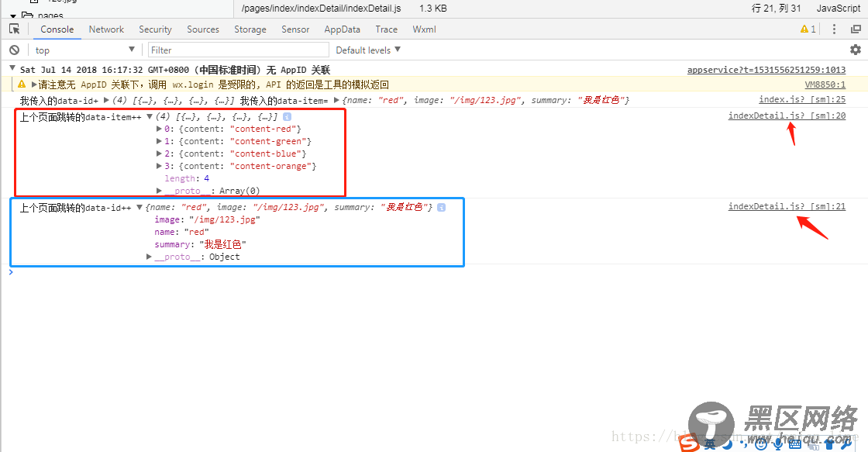The width and height of the screenshot is (868, 452).
Task: Expand the wx.login warning message
Action: (34, 85)
